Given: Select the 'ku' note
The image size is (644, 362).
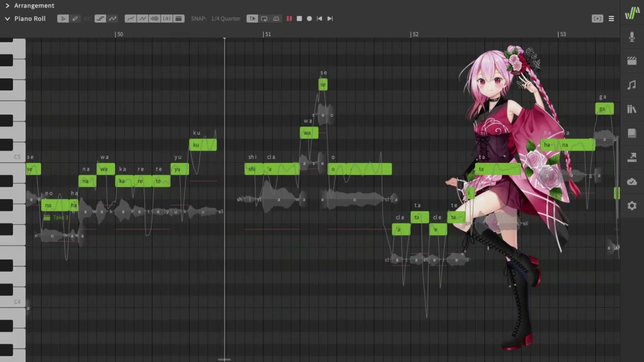Looking at the screenshot, I should click(x=203, y=145).
